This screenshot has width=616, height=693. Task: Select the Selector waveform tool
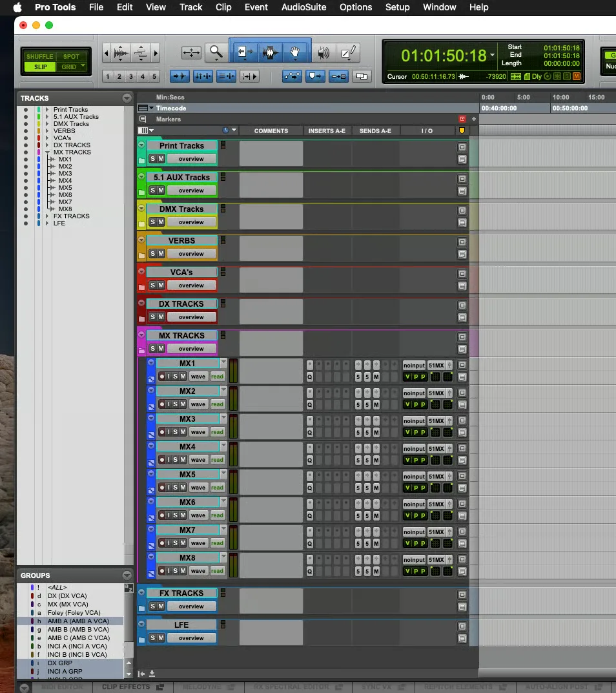[x=271, y=52]
